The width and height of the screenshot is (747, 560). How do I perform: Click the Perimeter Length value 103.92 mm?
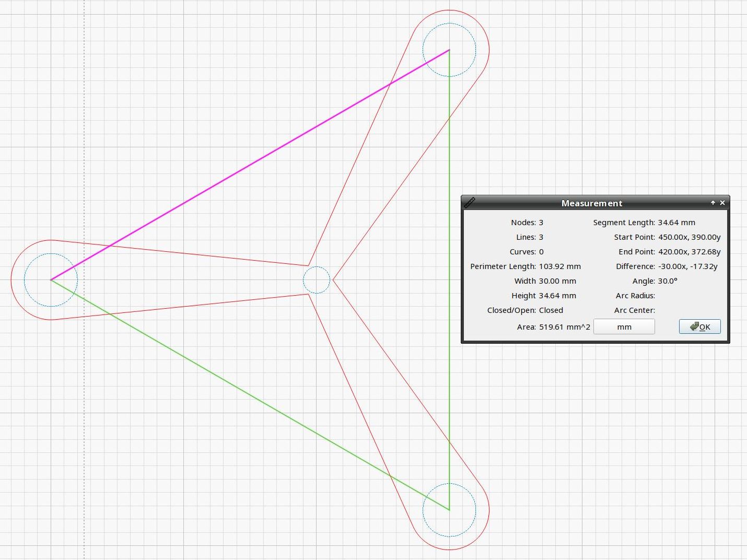point(559,266)
